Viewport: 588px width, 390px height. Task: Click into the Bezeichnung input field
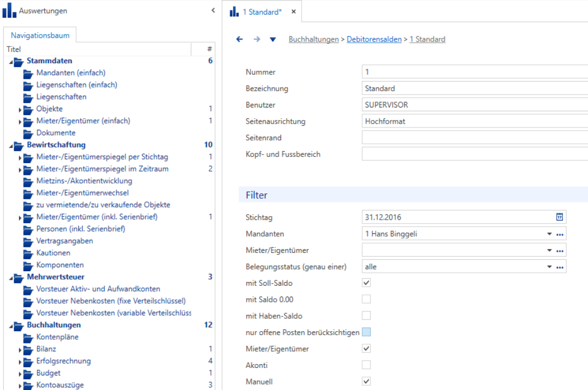pos(475,89)
